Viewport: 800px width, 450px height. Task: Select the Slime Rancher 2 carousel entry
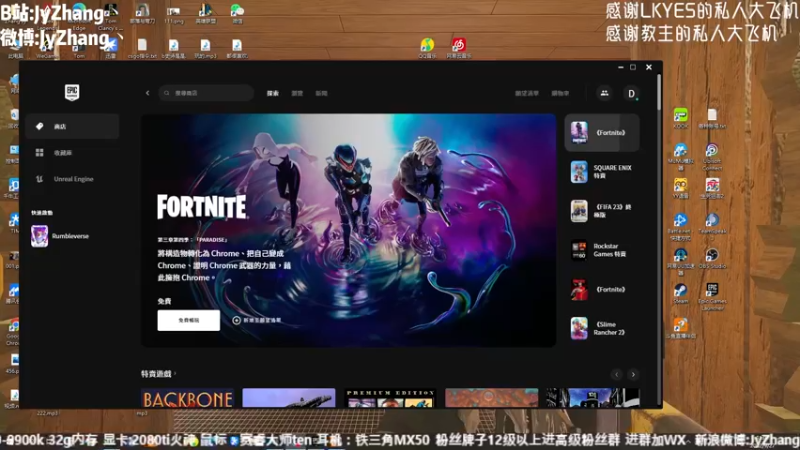coord(602,329)
